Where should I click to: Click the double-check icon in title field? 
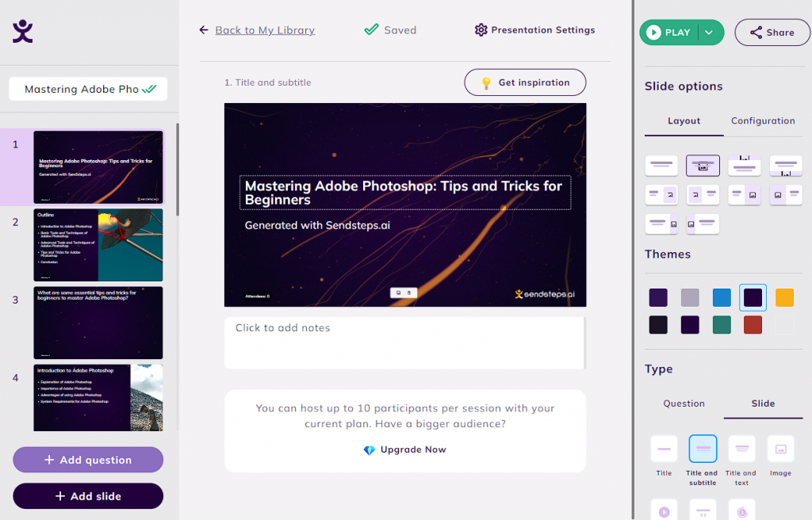[149, 89]
